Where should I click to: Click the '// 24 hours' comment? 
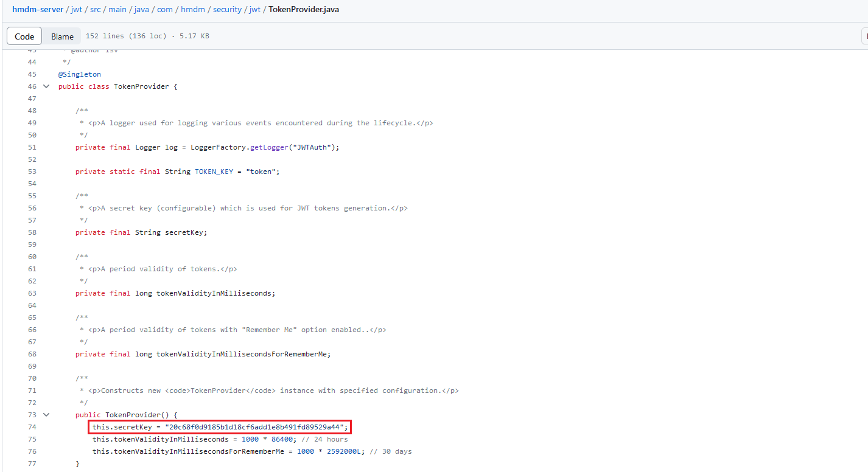(x=325, y=439)
